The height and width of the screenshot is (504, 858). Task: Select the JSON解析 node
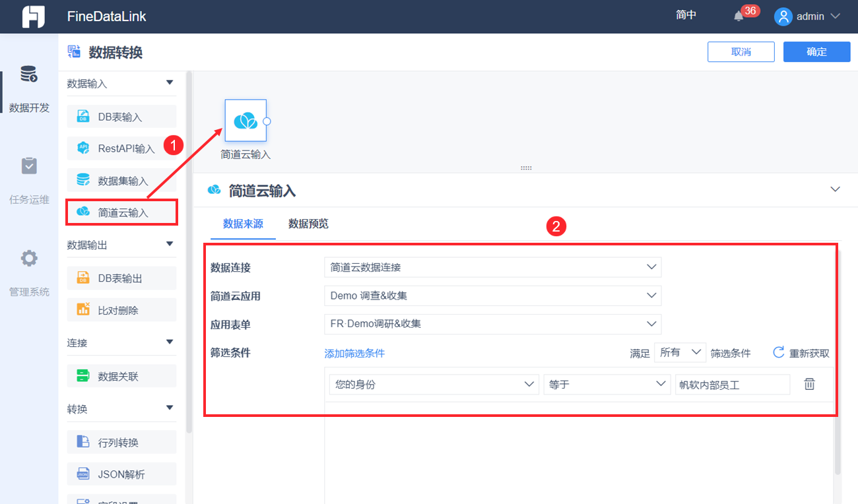[121, 474]
